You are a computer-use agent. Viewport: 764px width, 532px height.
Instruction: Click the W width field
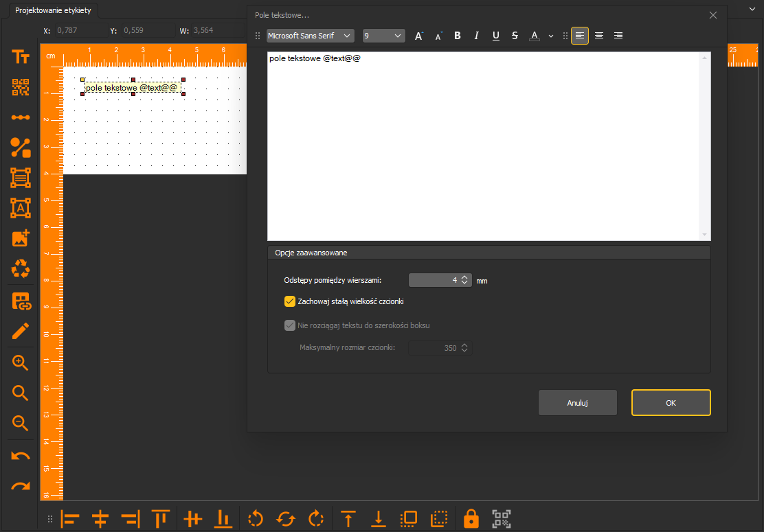[x=218, y=30]
